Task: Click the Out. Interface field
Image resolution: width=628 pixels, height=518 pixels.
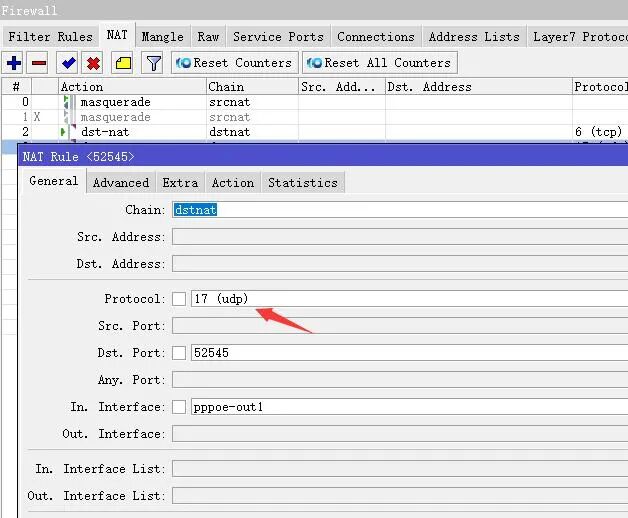Action: point(400,434)
